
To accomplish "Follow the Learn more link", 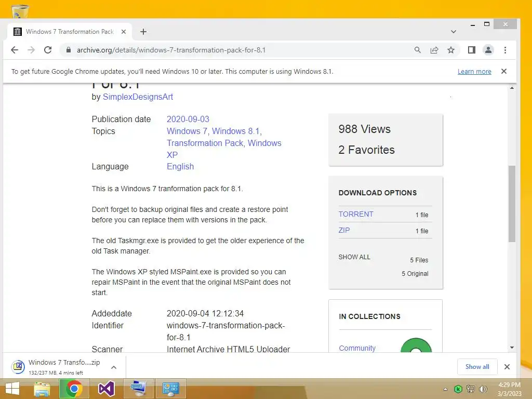I will (x=474, y=71).
